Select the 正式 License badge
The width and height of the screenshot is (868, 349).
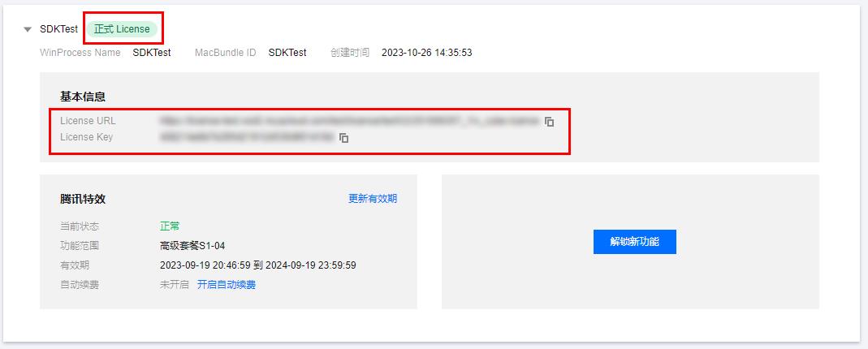122,29
